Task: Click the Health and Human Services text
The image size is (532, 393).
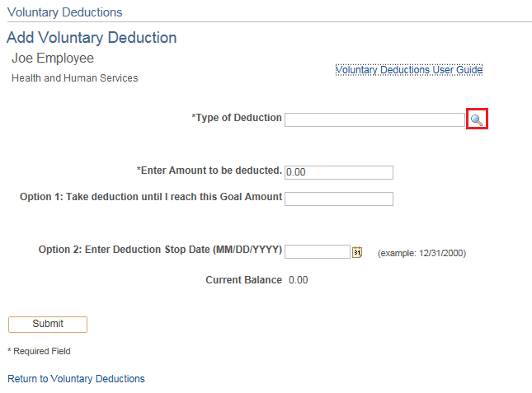Action: (75, 78)
